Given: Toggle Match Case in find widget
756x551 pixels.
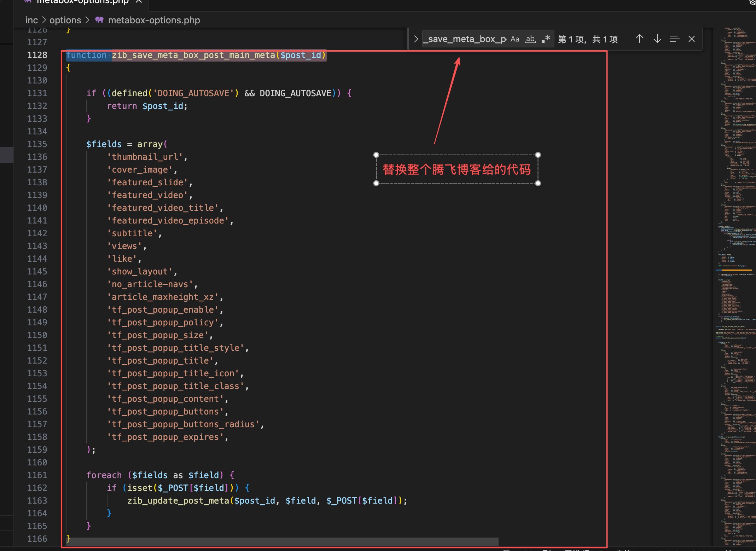Looking at the screenshot, I should (x=515, y=39).
